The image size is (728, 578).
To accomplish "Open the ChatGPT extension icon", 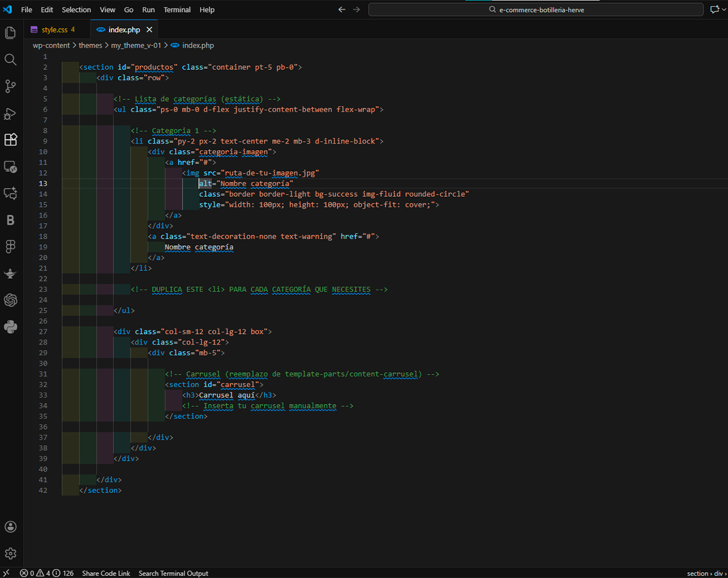I will [x=10, y=300].
